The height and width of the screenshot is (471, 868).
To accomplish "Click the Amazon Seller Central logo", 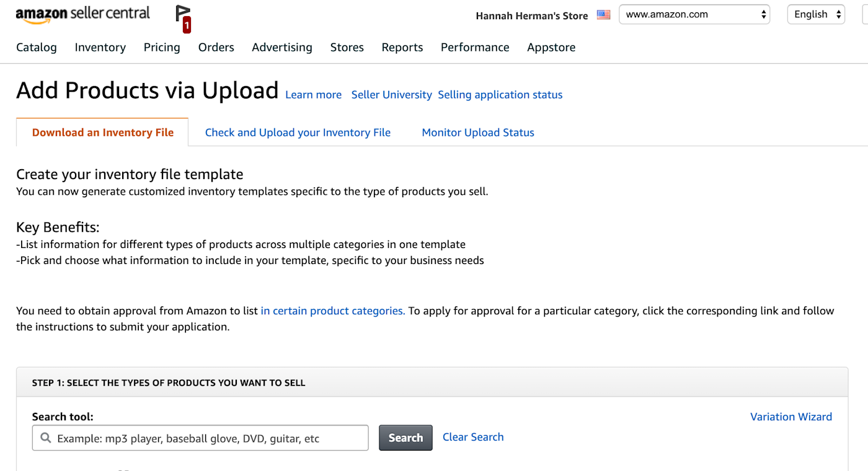I will tap(82, 14).
